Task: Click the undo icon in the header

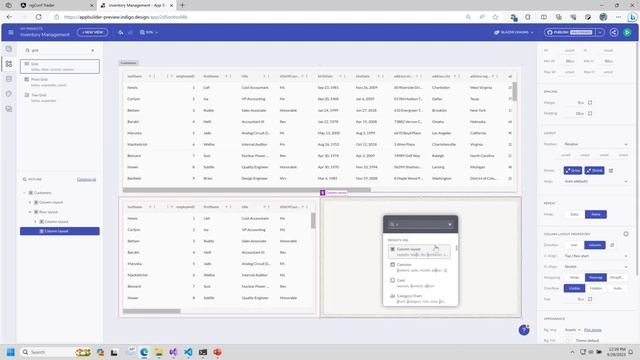Action: [x=121, y=32]
